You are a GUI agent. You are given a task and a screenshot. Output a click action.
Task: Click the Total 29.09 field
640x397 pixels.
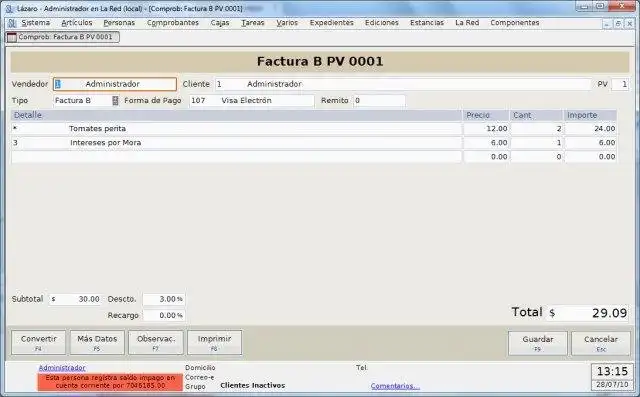587,313
